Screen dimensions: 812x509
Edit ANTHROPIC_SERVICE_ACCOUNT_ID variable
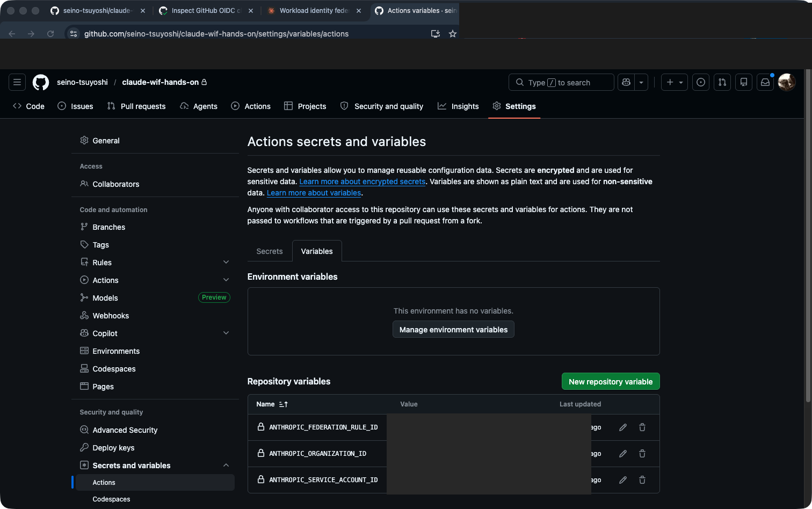623,480
